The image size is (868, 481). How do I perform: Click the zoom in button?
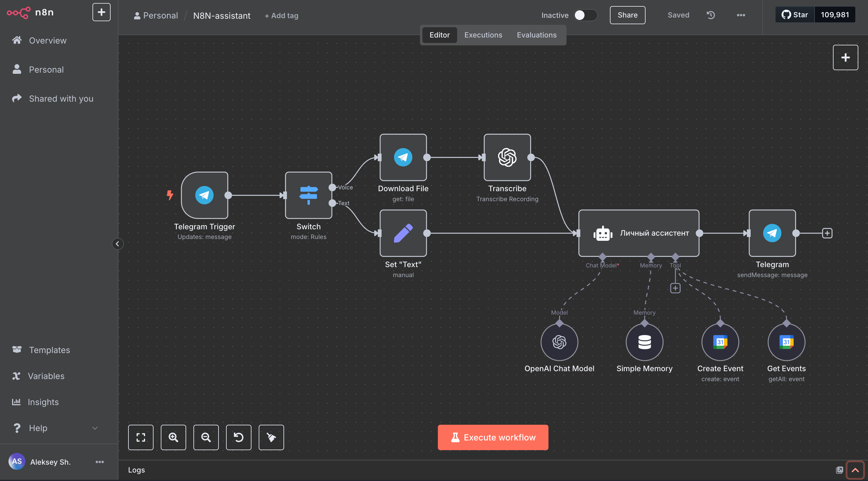pos(173,437)
